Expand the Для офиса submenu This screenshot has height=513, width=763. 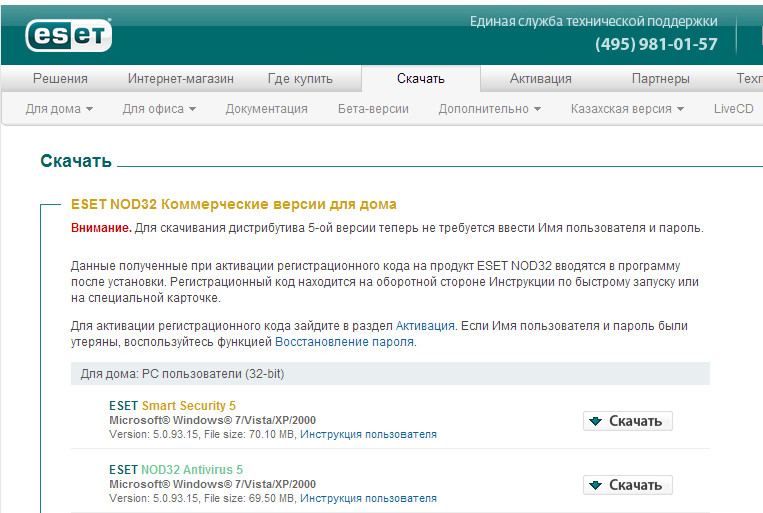[x=159, y=109]
